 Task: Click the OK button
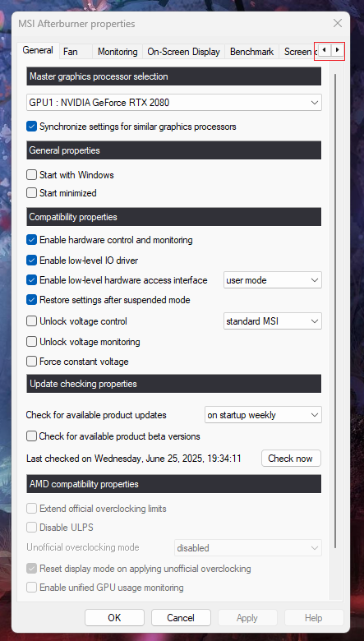click(114, 617)
